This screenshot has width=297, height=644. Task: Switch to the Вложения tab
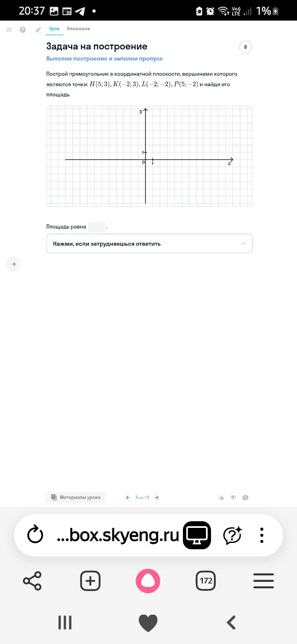pyautogui.click(x=78, y=29)
